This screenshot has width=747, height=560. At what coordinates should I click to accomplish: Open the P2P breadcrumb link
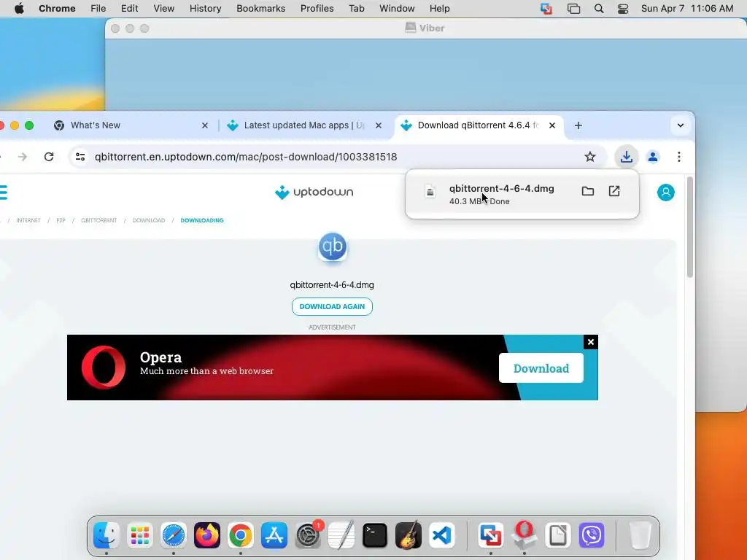click(x=61, y=220)
